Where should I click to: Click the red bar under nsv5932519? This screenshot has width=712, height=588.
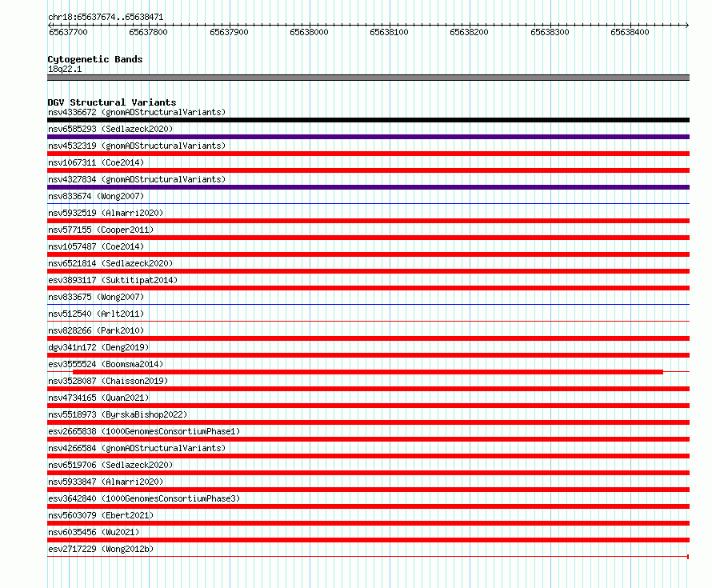(x=368, y=221)
